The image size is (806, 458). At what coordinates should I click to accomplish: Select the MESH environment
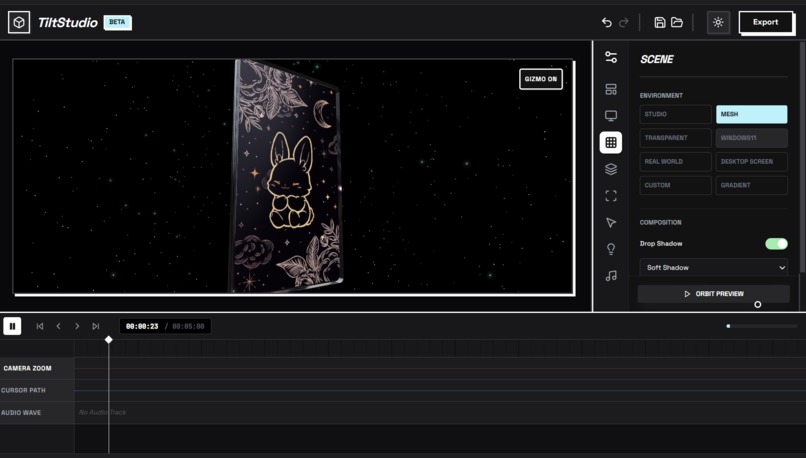coord(752,114)
